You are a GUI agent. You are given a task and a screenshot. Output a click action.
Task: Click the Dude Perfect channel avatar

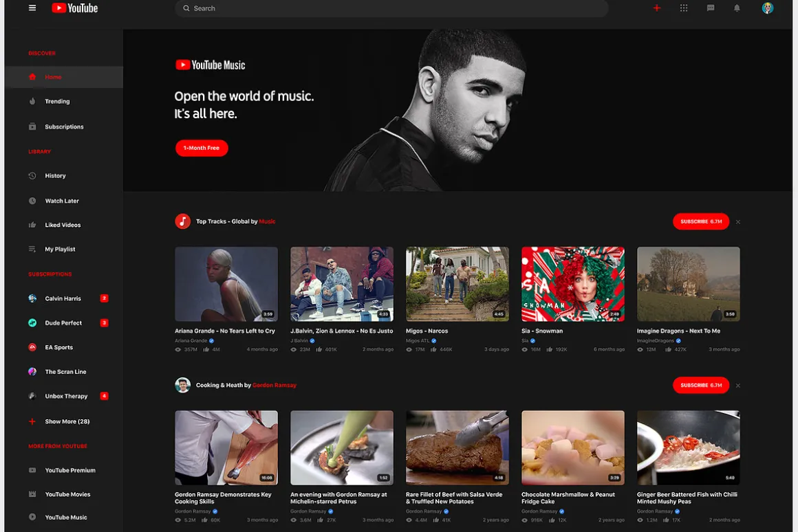click(x=32, y=323)
